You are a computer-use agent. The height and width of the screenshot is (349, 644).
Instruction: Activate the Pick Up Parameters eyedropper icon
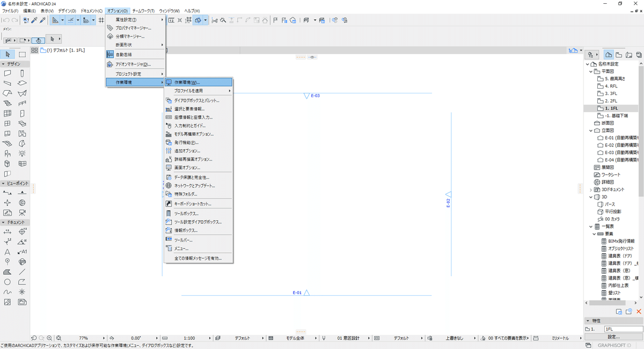pyautogui.click(x=34, y=20)
